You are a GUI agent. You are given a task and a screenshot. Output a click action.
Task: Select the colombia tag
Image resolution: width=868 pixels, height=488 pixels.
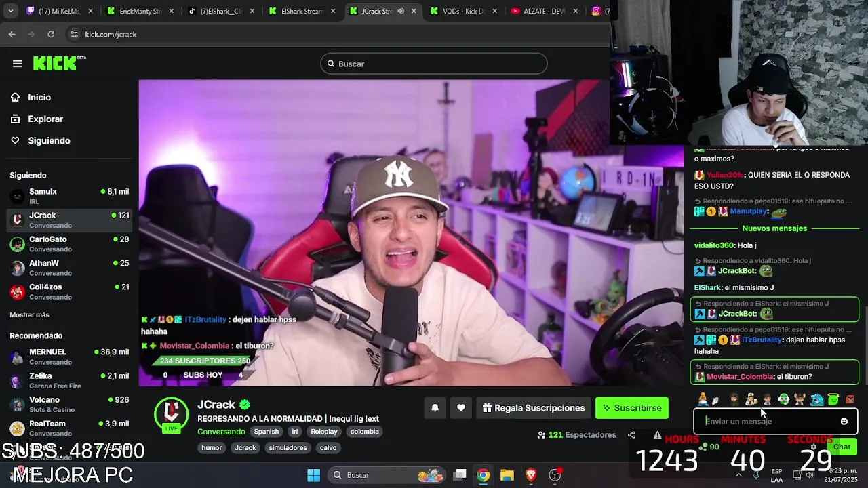pos(365,432)
